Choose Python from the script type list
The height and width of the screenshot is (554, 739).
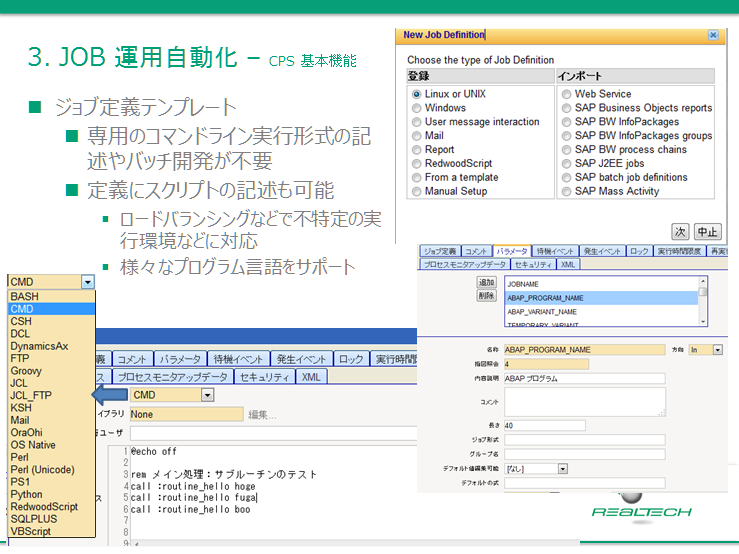pos(27,494)
